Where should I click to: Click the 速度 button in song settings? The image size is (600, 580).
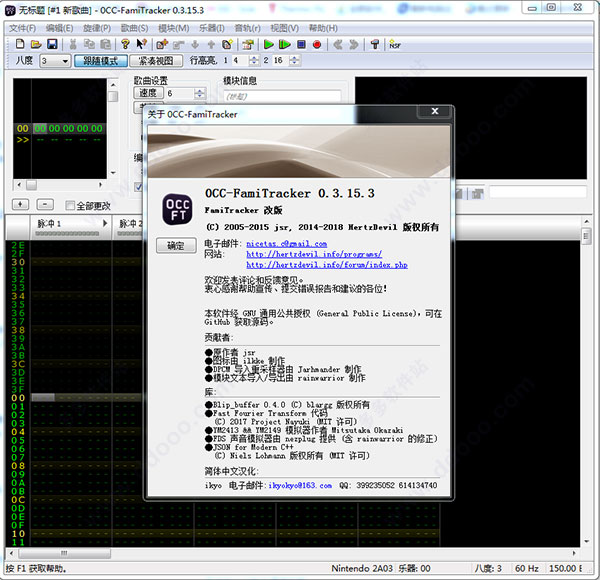point(148,93)
